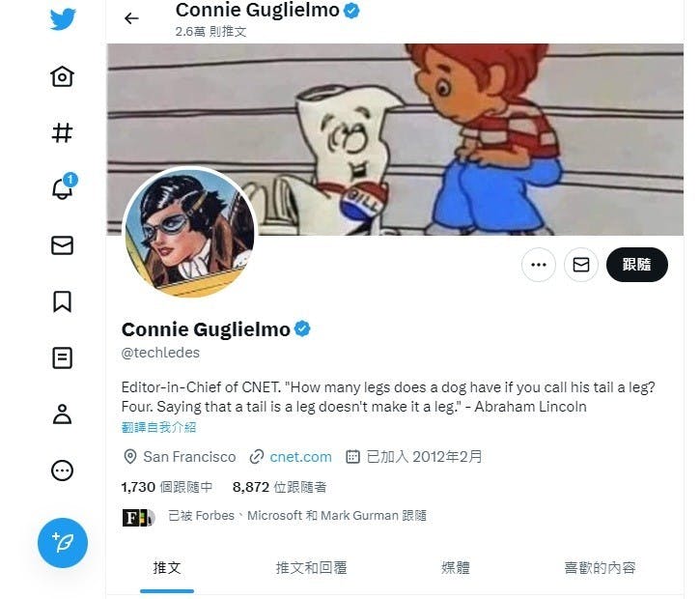Go to Home via house icon
The height and width of the screenshot is (599, 700).
pyautogui.click(x=62, y=76)
